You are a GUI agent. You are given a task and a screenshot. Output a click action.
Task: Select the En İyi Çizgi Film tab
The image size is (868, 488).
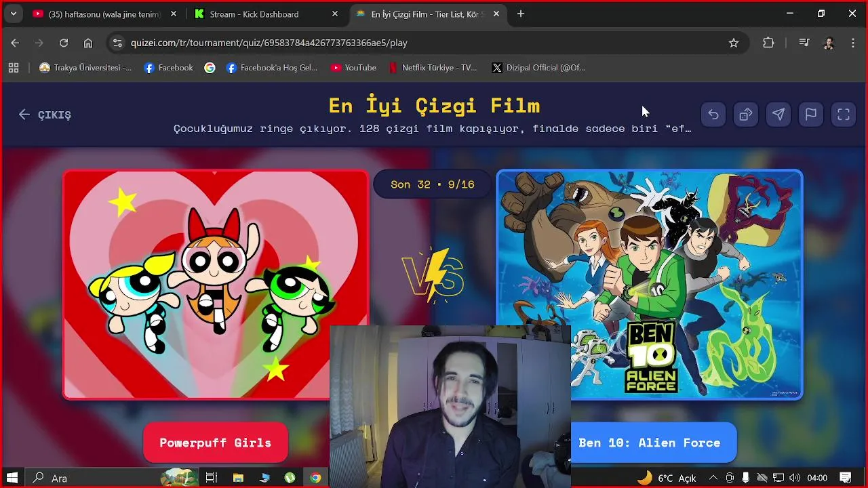tap(427, 14)
